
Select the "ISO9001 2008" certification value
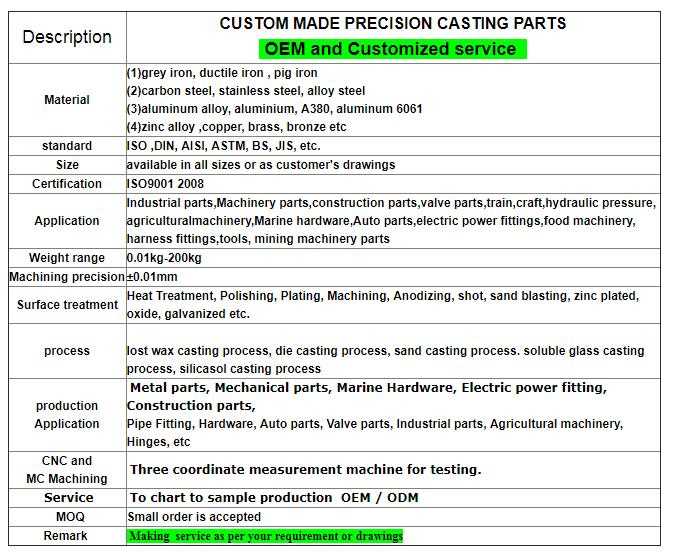(164, 184)
